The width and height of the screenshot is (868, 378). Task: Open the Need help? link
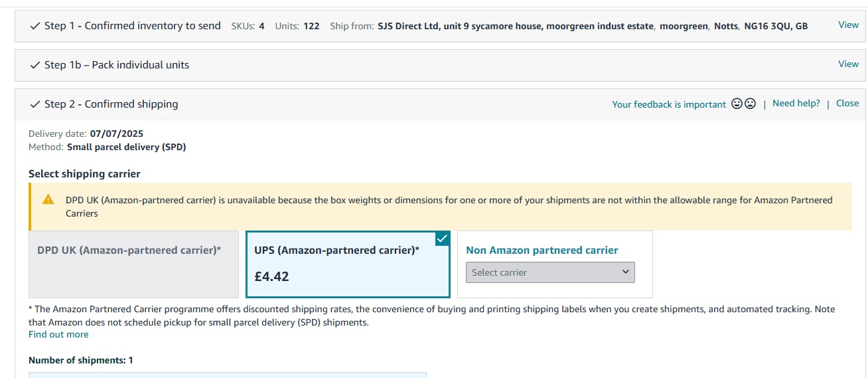point(796,103)
